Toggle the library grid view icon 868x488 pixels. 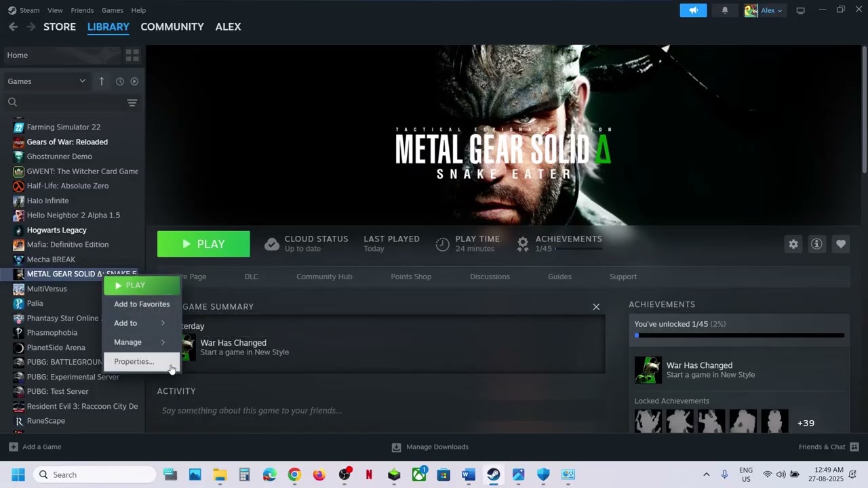pyautogui.click(x=132, y=55)
